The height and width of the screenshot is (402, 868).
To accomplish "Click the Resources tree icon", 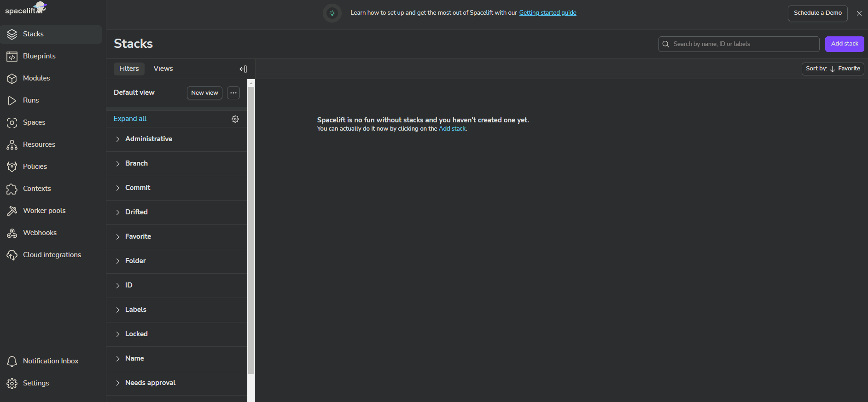I will pos(12,144).
